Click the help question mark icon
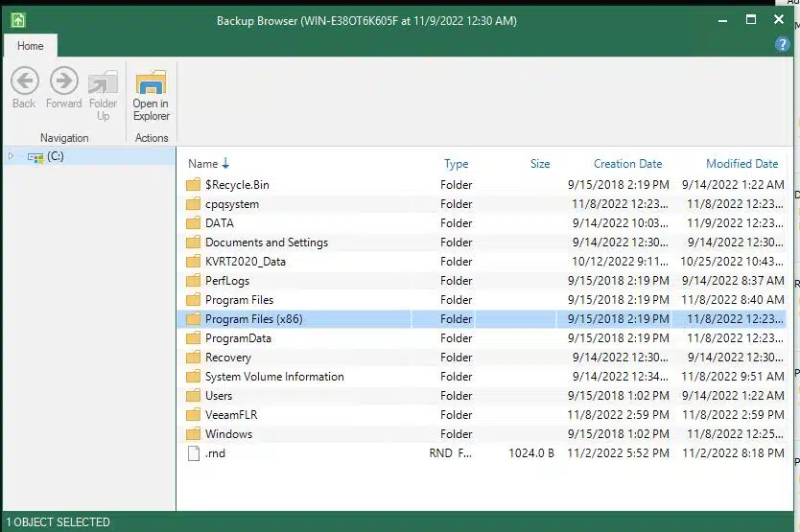Viewport: 800px width, 532px height. [x=782, y=44]
